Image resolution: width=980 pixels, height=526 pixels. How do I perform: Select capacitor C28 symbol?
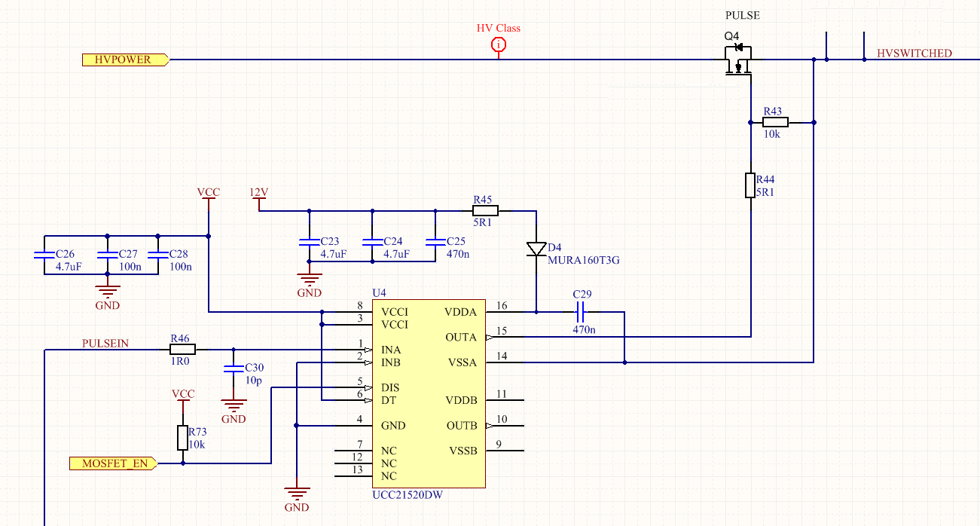[157, 255]
